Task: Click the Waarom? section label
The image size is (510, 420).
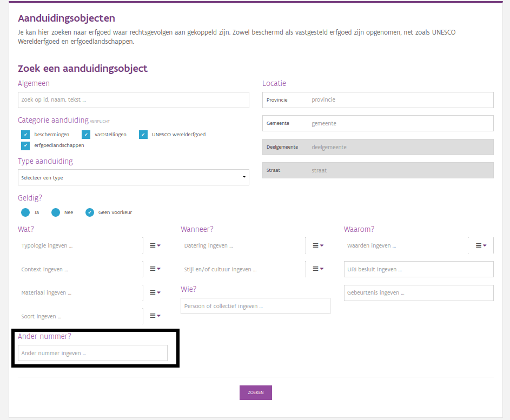Action: pyautogui.click(x=359, y=229)
